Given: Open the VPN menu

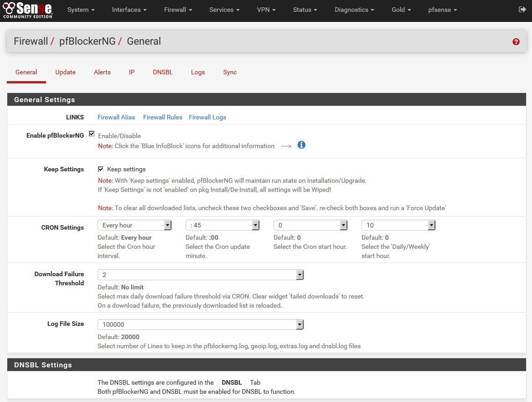Looking at the screenshot, I should (x=266, y=10).
